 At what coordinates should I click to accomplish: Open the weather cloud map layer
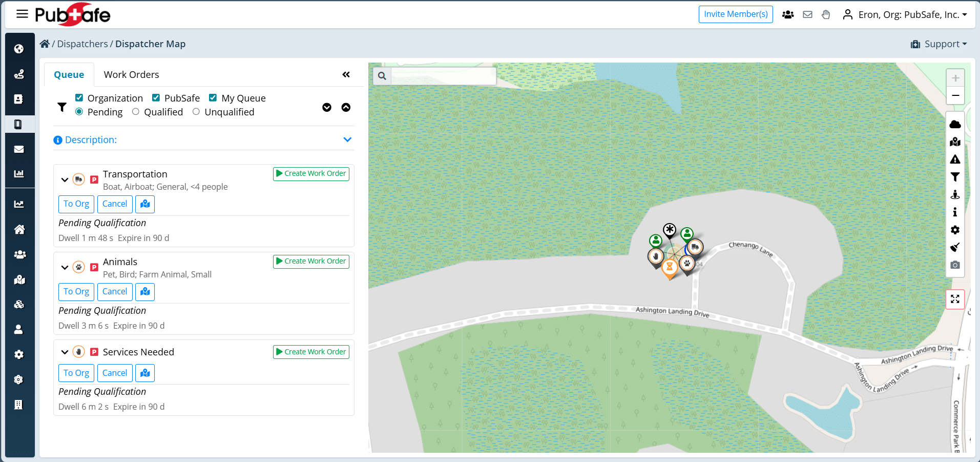[x=955, y=125]
